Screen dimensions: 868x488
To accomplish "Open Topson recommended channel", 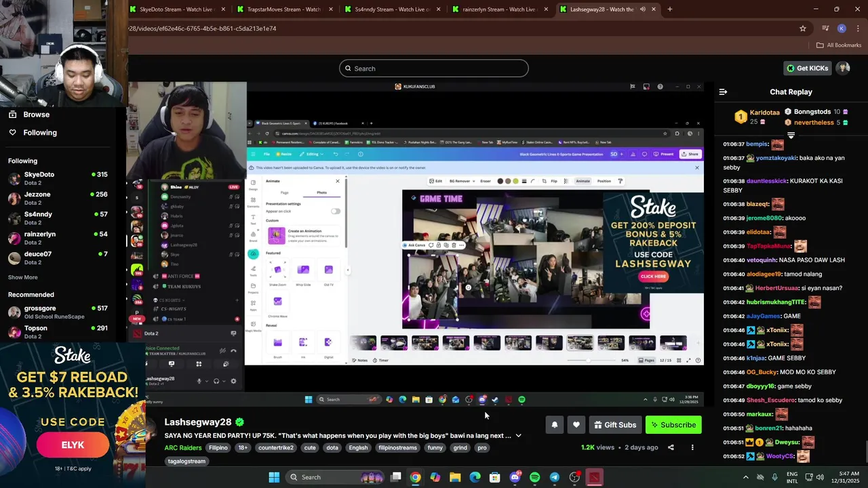I will point(58,331).
